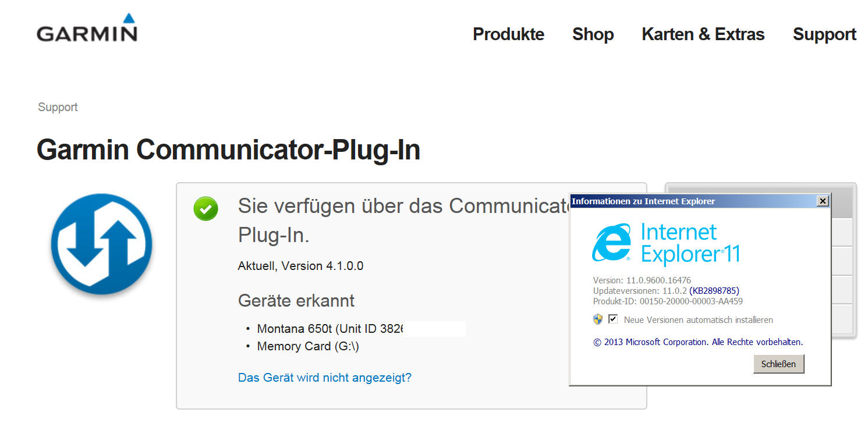Click the green checkmark status icon
Image resolution: width=868 pixels, height=430 pixels.
206,208
